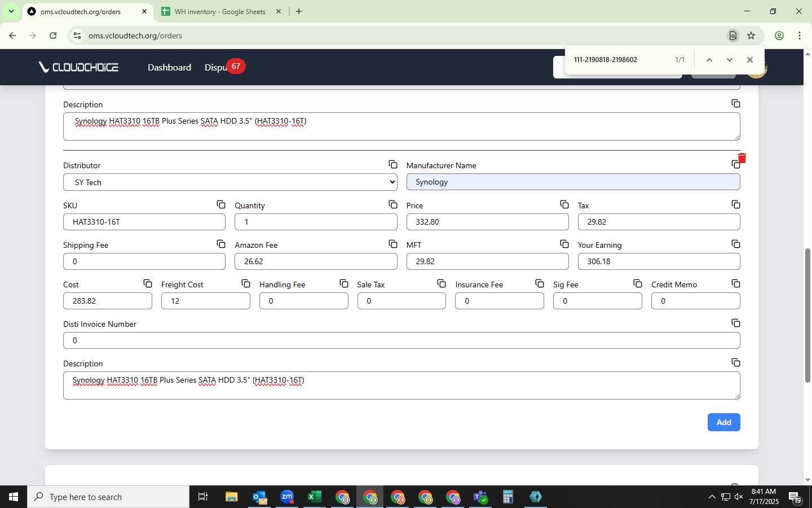812x508 pixels.
Task: Open the Distributor dropdown showing SY Tech
Action: (x=230, y=182)
